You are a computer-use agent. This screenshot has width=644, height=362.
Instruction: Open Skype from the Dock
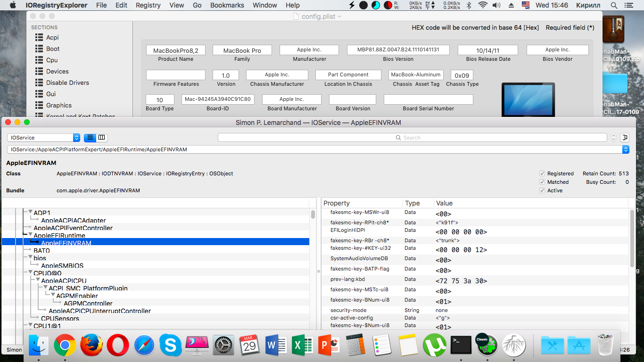171,346
